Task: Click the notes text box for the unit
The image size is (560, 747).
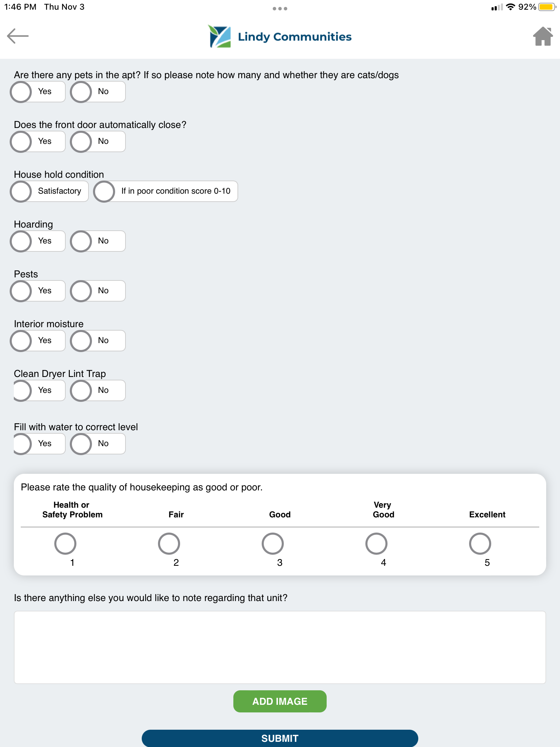Action: [x=280, y=647]
